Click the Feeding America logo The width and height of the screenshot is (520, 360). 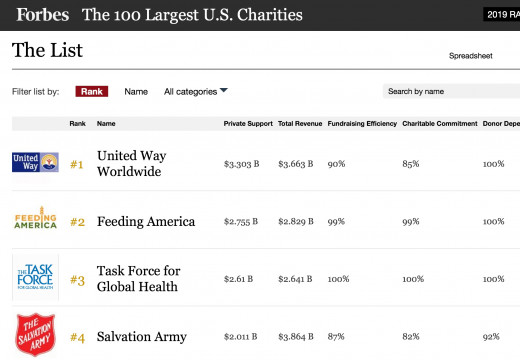tap(35, 218)
